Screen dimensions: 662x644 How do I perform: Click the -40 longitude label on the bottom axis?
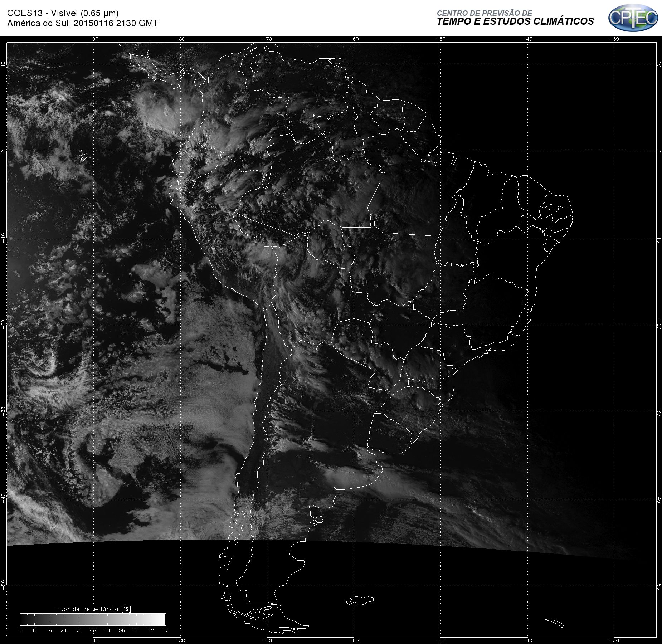[527, 641]
